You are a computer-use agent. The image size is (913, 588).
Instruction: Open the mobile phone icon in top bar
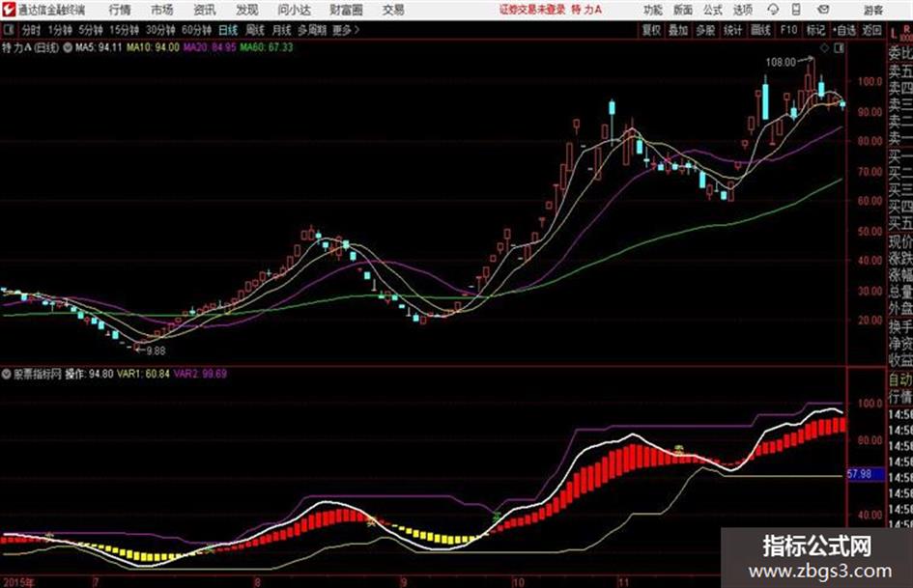click(x=796, y=10)
